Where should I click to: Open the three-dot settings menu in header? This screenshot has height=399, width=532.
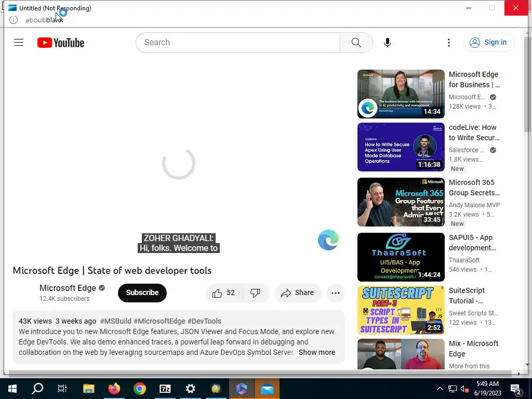point(448,43)
